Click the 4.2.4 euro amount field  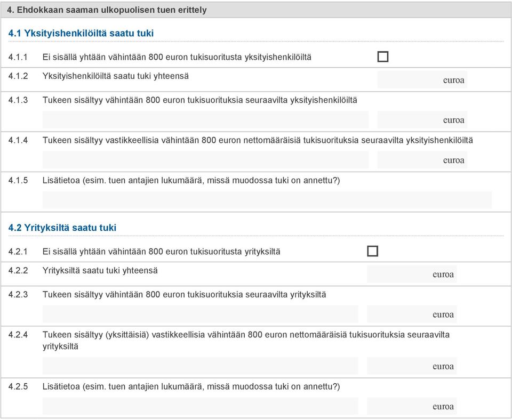point(412,366)
